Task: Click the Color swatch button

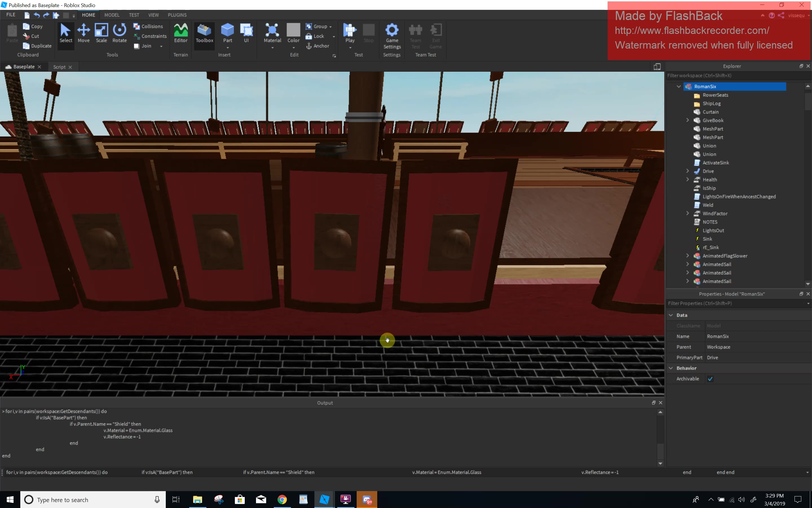Action: tap(293, 30)
